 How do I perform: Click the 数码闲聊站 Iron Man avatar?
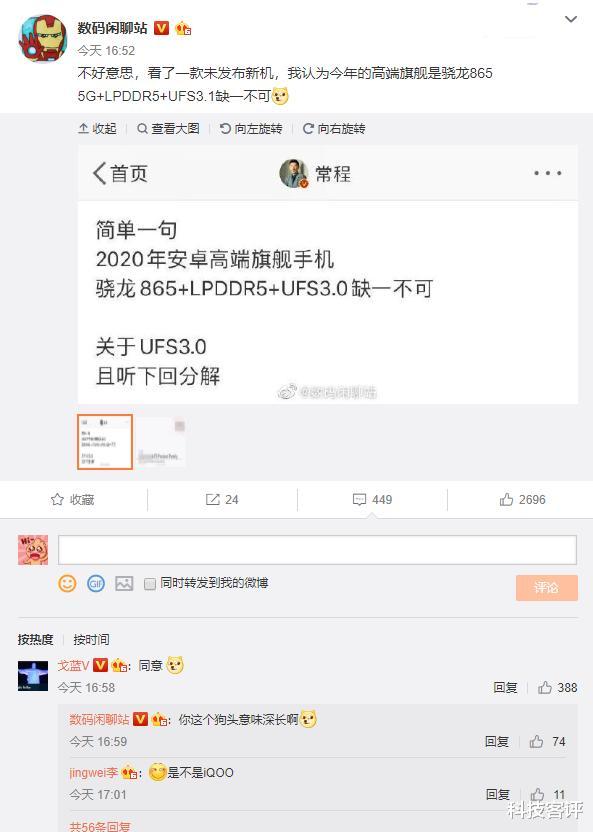pyautogui.click(x=43, y=38)
